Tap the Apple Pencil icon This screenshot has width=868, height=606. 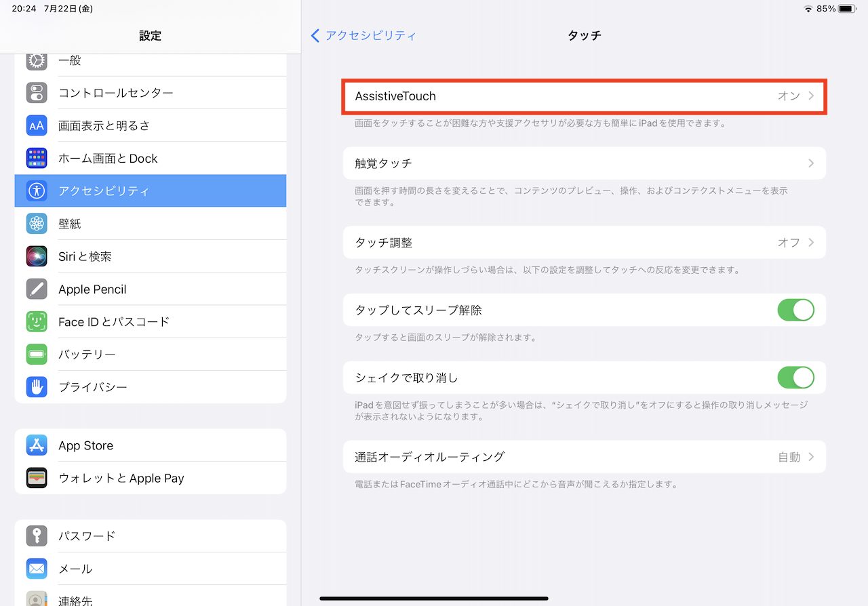click(x=37, y=289)
